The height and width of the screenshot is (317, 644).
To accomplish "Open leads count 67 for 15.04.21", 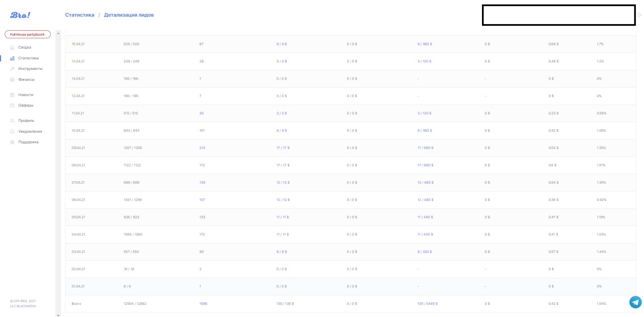I will coord(201,44).
